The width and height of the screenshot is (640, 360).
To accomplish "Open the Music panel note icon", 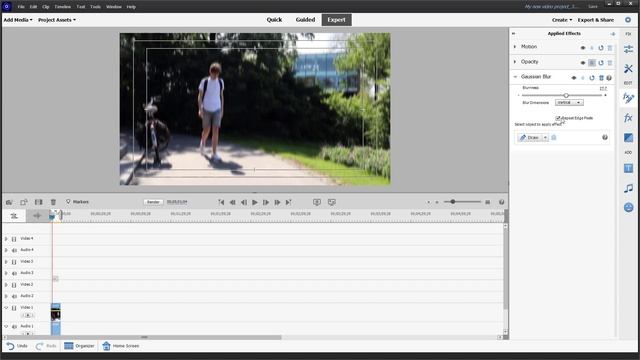I will [x=628, y=188].
